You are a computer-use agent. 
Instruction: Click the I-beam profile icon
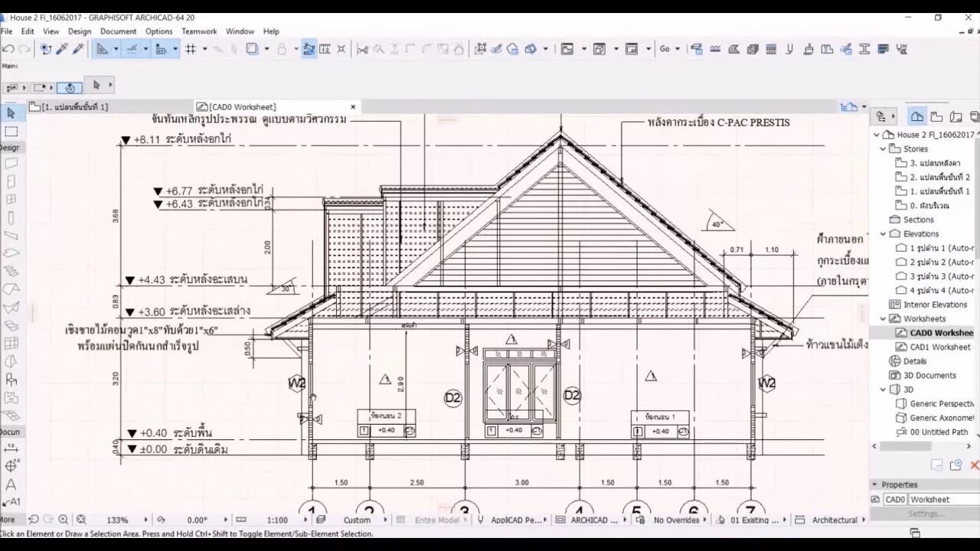(865, 49)
